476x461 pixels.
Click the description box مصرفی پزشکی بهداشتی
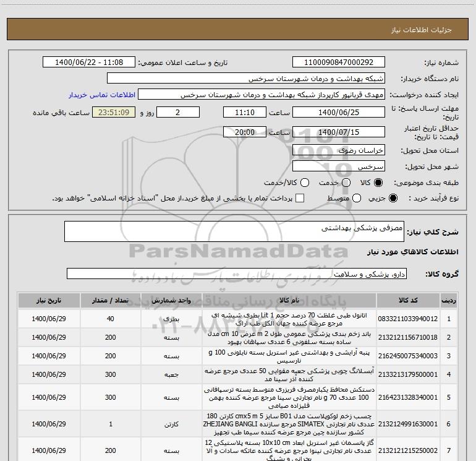234,231
